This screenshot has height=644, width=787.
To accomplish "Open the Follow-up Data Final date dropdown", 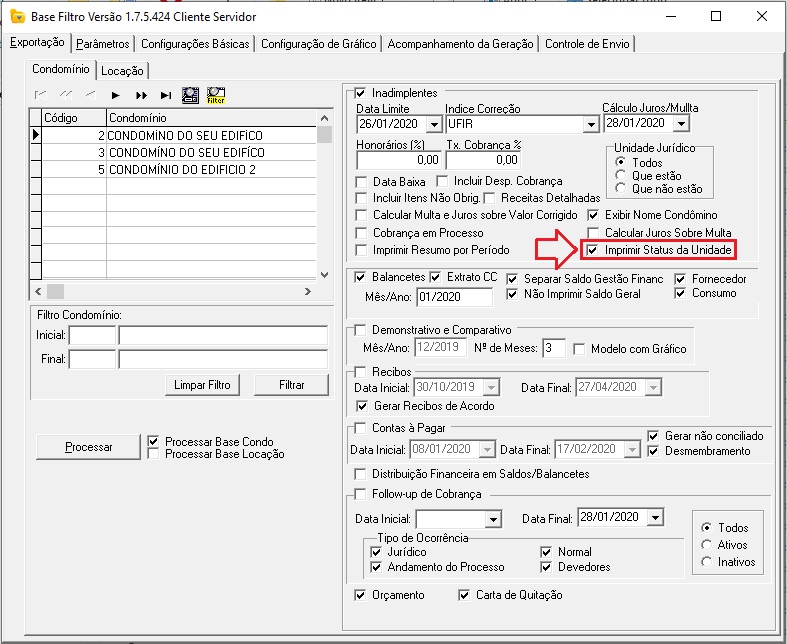I will (x=654, y=518).
